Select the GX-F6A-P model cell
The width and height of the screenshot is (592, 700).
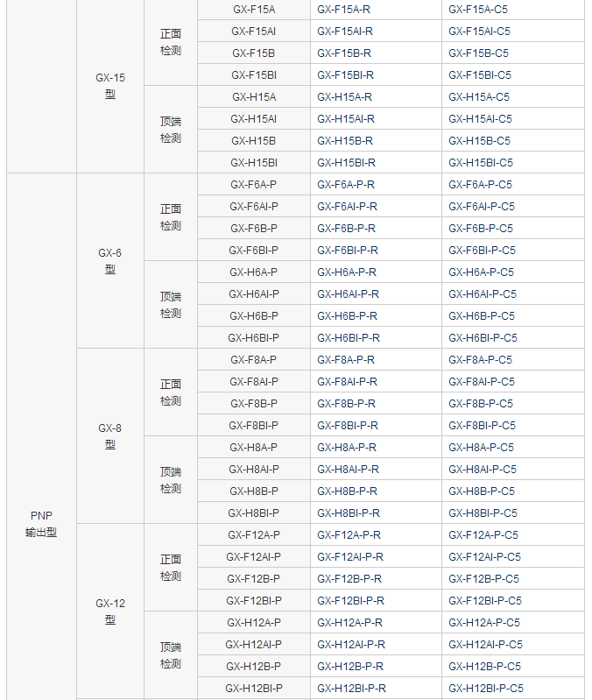click(254, 185)
